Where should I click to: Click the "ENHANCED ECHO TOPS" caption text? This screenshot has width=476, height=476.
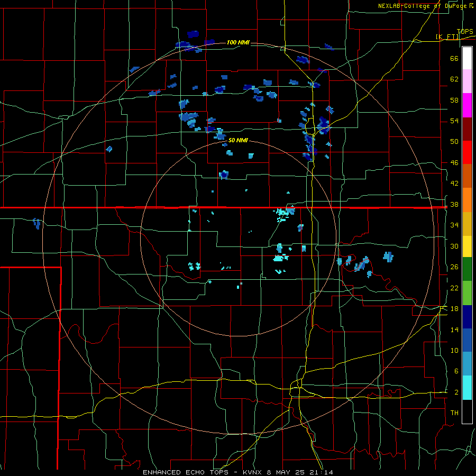(186, 472)
